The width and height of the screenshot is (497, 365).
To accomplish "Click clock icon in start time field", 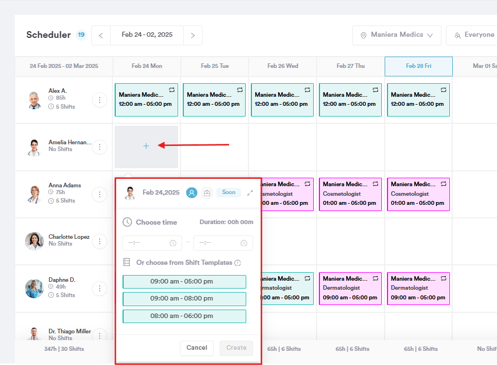I will pos(173,243).
